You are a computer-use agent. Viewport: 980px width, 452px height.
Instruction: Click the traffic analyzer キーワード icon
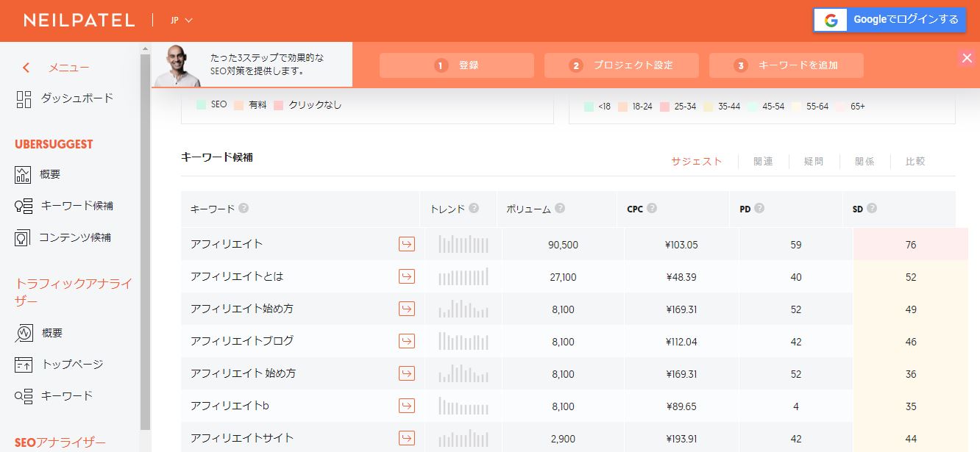(x=24, y=396)
